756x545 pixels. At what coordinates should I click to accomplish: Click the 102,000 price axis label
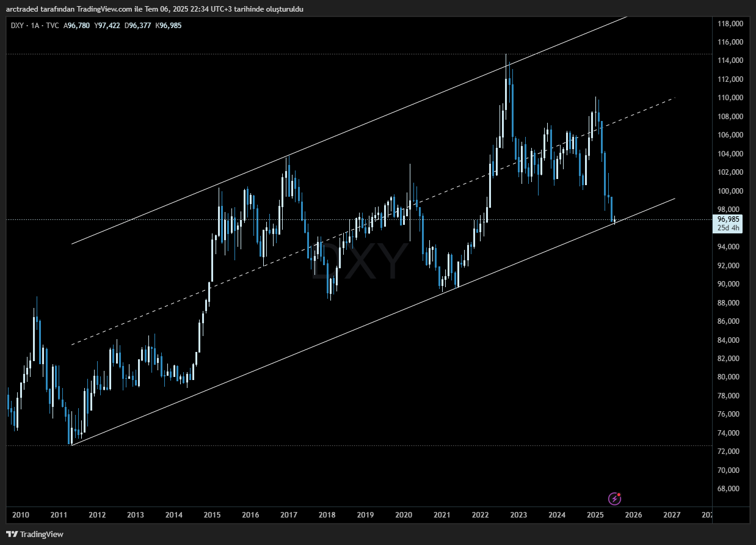tap(730, 172)
